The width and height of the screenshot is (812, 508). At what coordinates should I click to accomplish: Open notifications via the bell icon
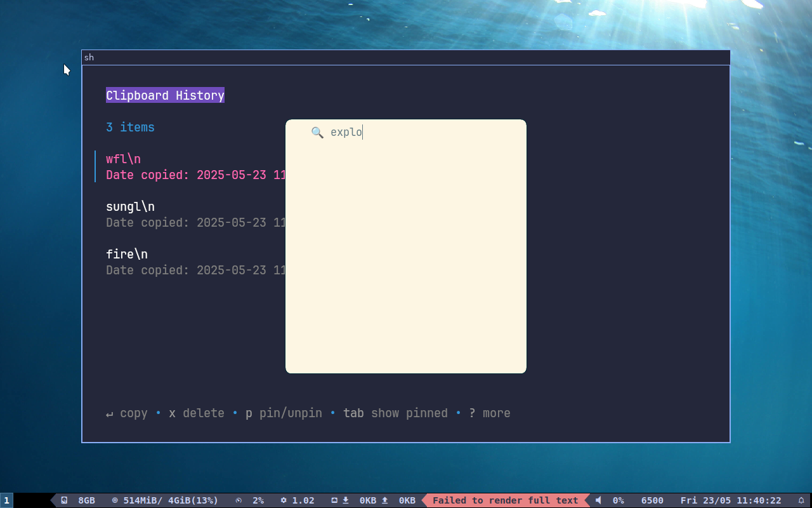(801, 500)
